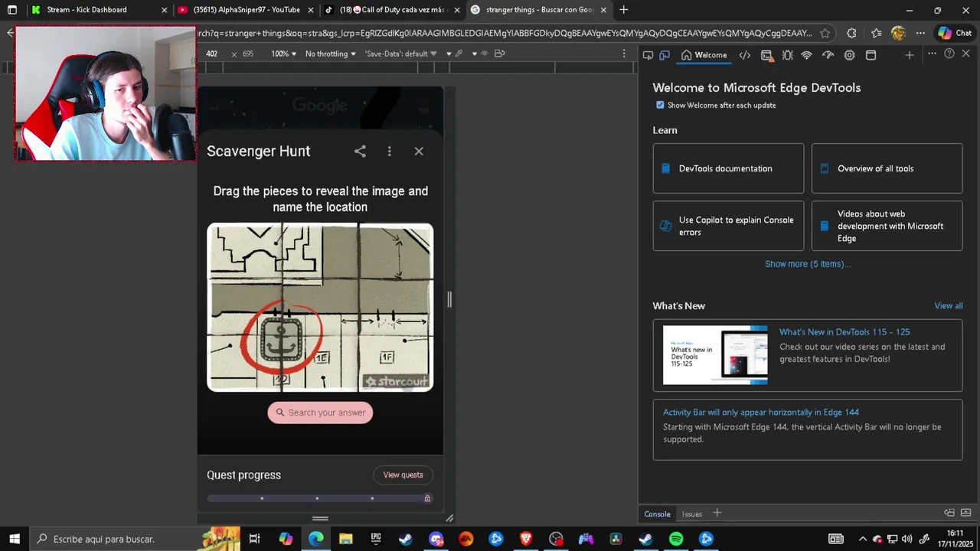
Task: Open the Application panel icon
Action: pos(871,55)
